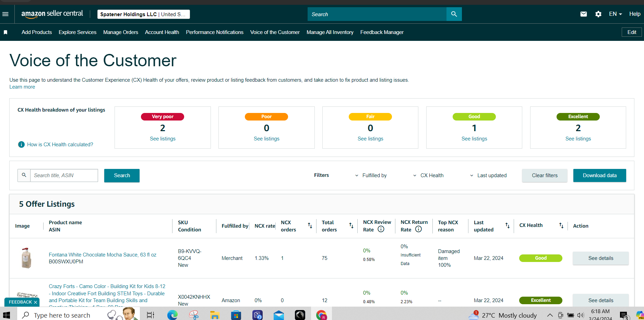Sort by Total orders column arrows
Screen dimensions: 644x320
[x=351, y=226]
